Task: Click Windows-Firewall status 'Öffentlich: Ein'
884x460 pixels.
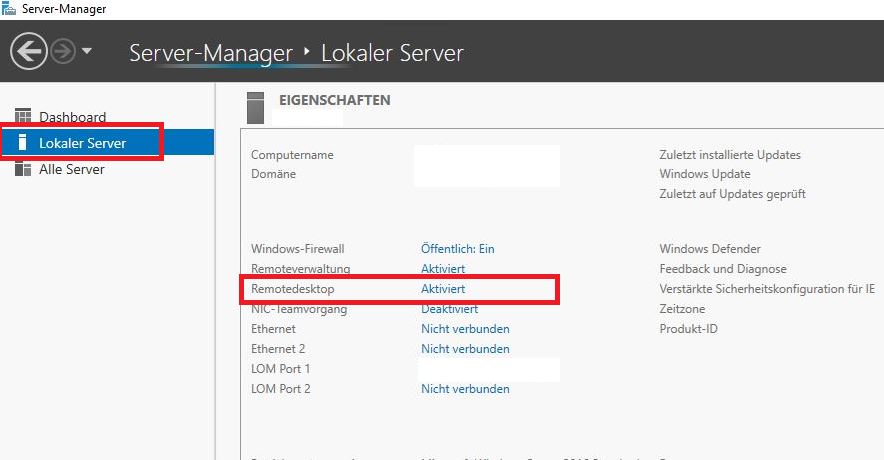Action: pyautogui.click(x=457, y=249)
